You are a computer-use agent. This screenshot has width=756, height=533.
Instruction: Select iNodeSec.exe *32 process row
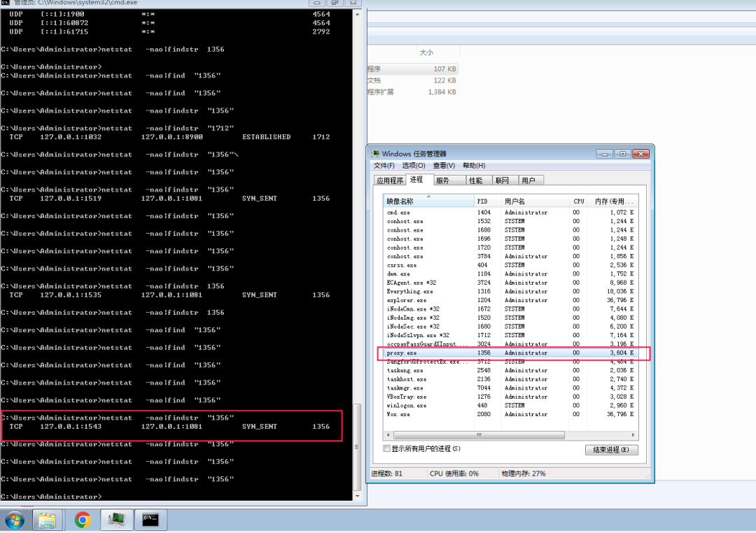coord(511,327)
